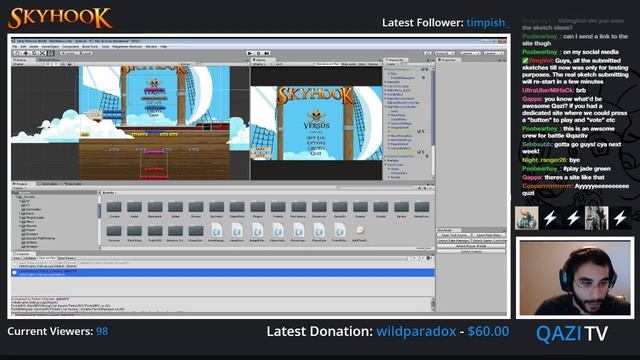Click the cloud services icon in toolbar
The width and height of the screenshot is (640, 360).
click(x=427, y=53)
